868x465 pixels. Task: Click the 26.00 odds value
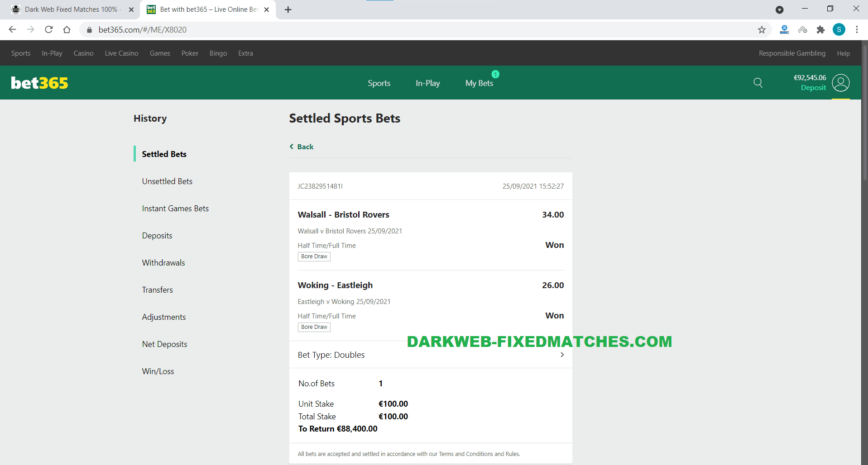tap(553, 285)
